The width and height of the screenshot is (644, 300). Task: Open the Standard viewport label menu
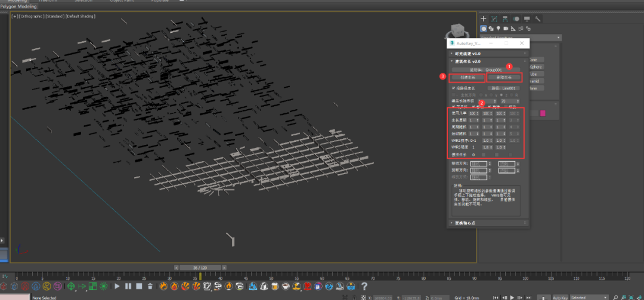(54, 17)
